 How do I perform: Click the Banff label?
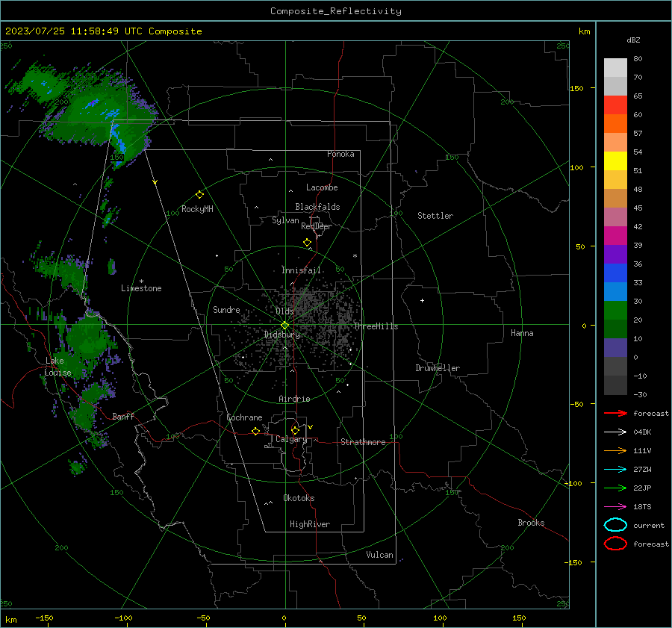(x=123, y=416)
